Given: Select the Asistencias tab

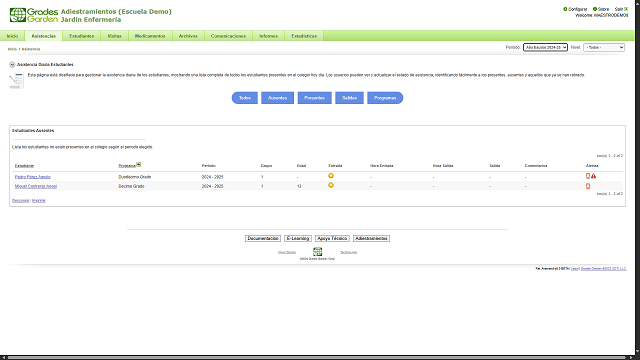Looking at the screenshot, I should pos(43,36).
